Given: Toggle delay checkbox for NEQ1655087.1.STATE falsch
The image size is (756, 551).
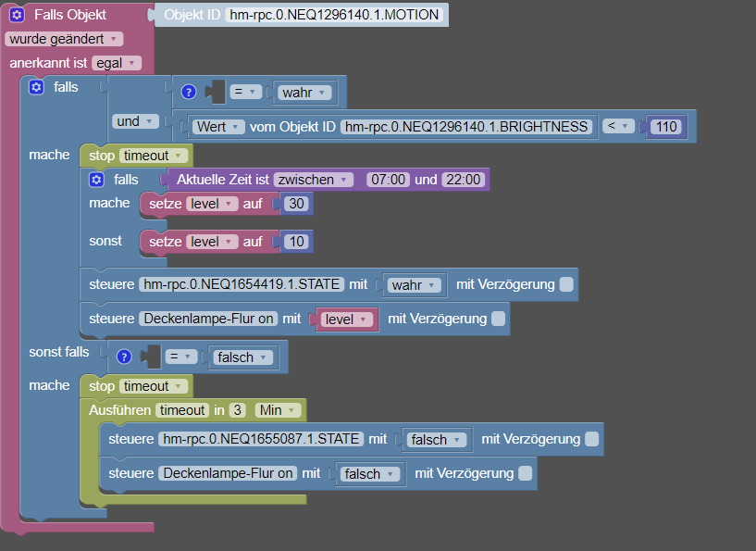Looking at the screenshot, I should click(x=591, y=439).
